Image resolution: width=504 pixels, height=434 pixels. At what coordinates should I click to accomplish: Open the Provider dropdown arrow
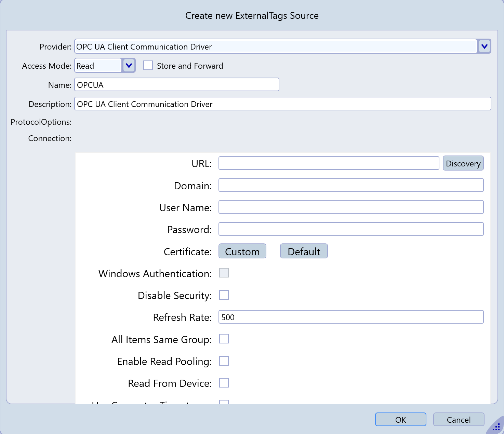tap(484, 46)
